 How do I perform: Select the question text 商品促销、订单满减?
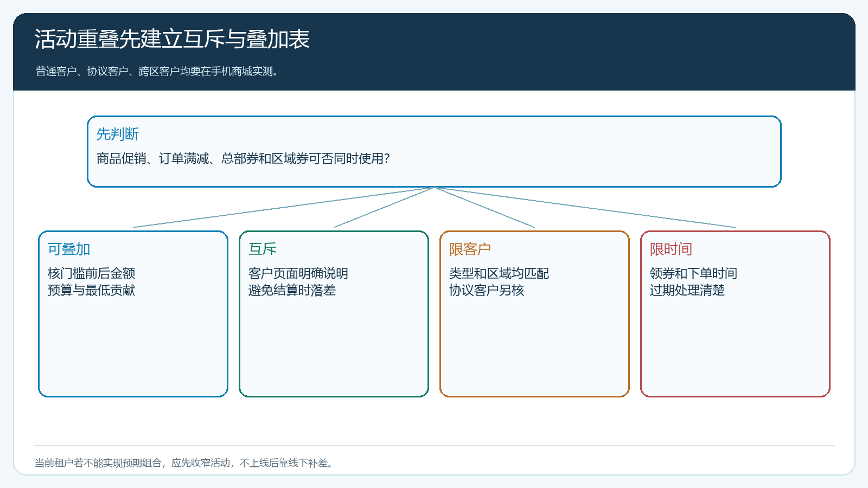tap(243, 158)
